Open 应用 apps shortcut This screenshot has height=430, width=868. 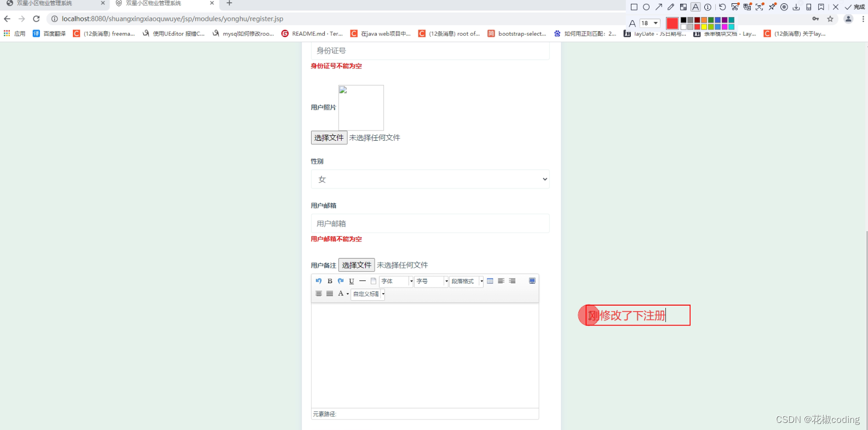click(15, 33)
